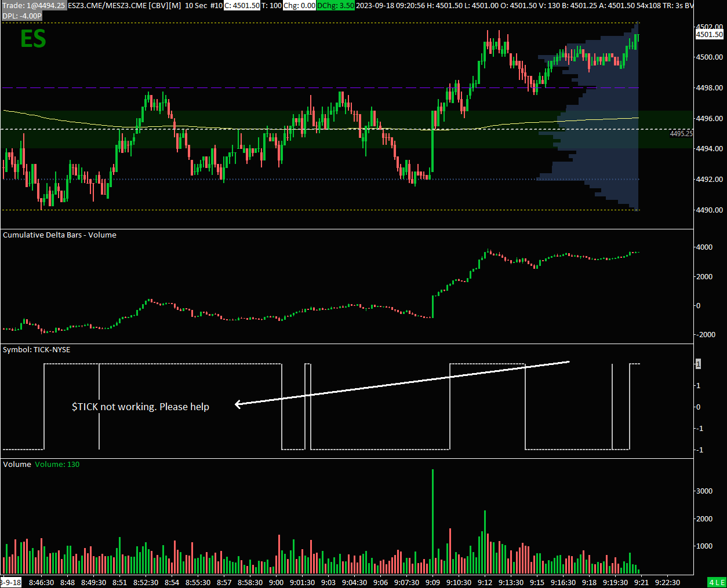Click the B: 4501.25 bid value

click(580, 5)
